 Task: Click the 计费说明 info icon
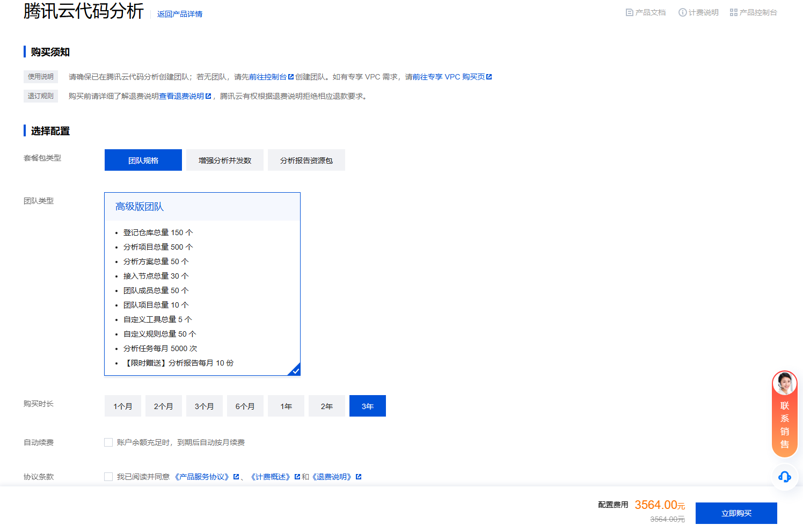(x=682, y=12)
